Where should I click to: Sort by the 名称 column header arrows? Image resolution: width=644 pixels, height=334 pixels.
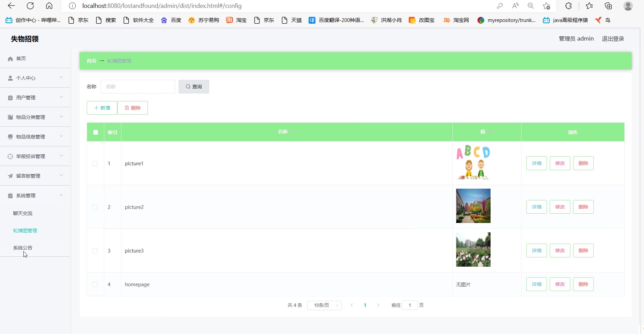(292, 132)
